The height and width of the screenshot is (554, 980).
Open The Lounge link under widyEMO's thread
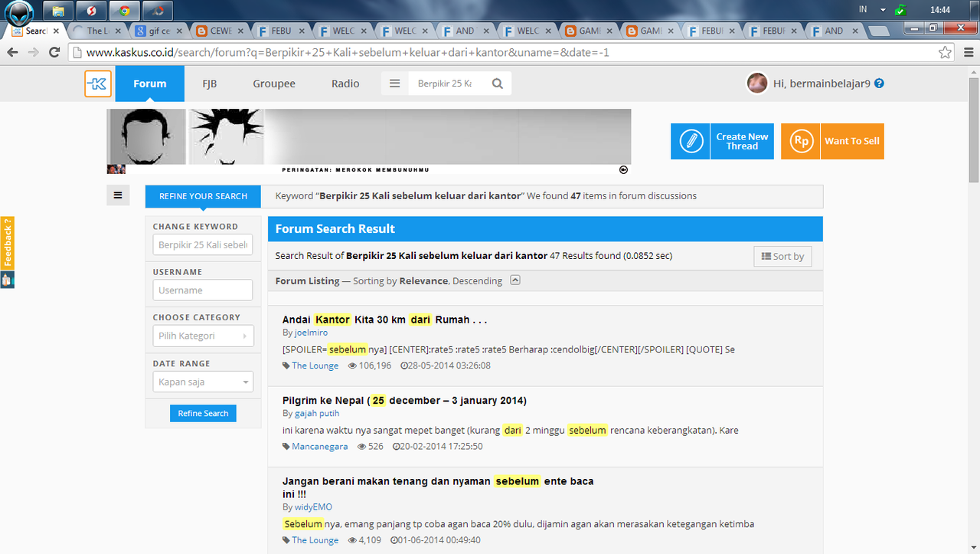pos(315,540)
